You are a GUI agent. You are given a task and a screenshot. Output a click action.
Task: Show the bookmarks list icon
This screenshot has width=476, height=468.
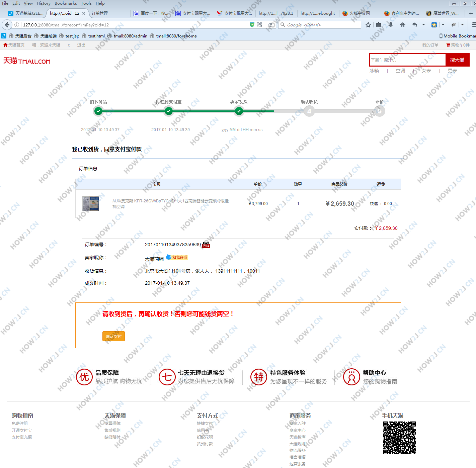(379, 25)
